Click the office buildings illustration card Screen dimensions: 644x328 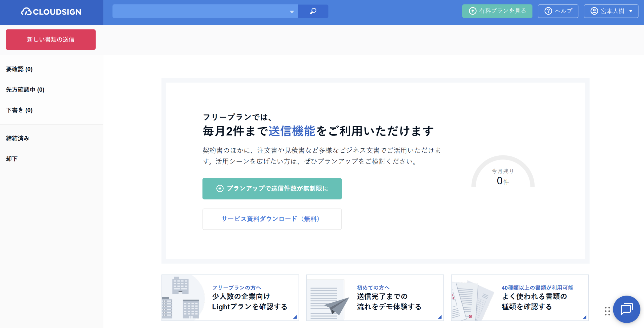click(x=183, y=298)
